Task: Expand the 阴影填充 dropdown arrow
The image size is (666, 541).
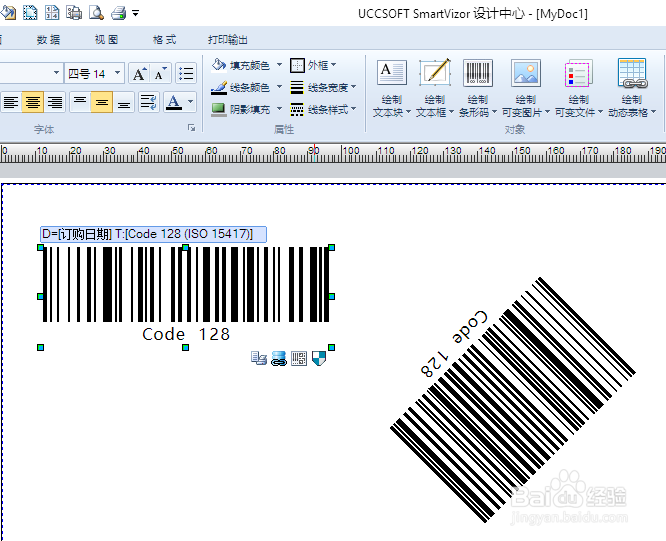Action: click(279, 109)
